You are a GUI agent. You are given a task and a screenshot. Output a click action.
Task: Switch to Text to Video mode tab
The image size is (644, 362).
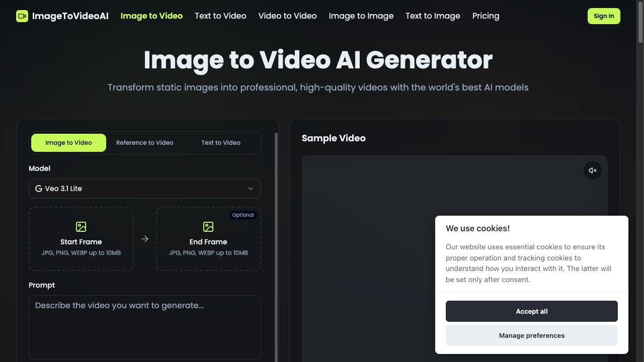(x=221, y=143)
